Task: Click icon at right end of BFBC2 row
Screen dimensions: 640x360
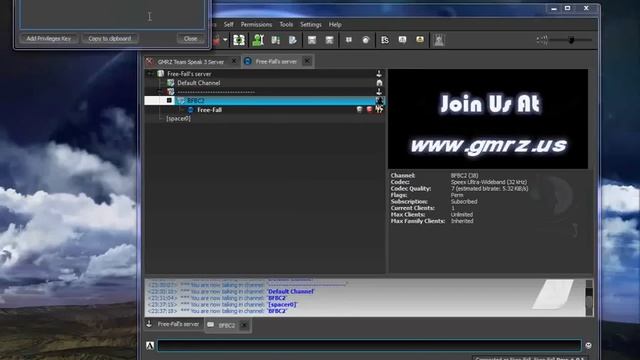Action: tap(379, 100)
